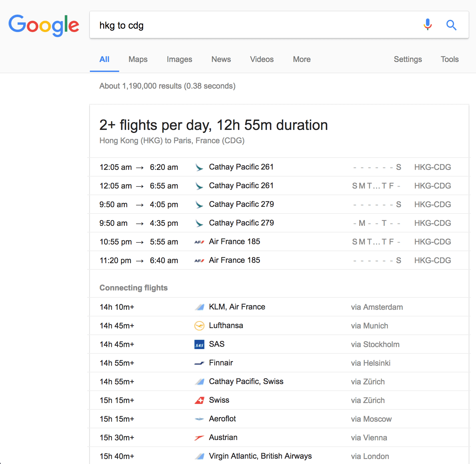Viewport: 476px width, 464px height.
Task: Click '15h 40m+' duration
Action: (x=117, y=456)
